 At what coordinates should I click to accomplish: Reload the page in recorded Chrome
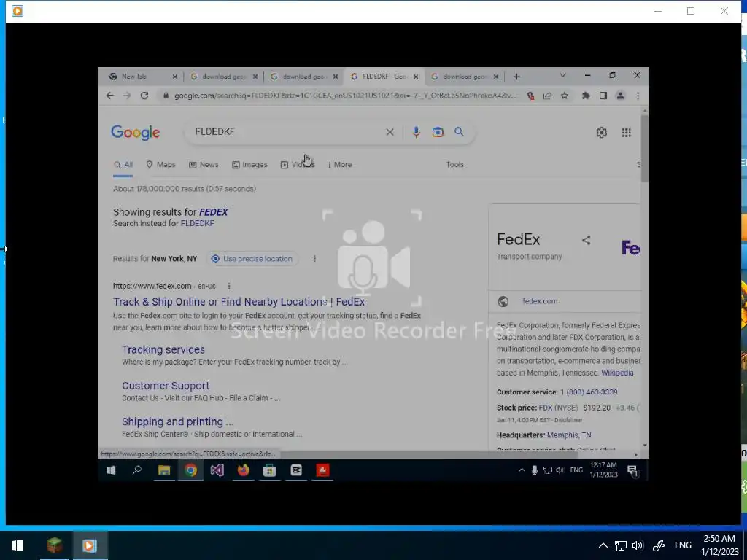(x=144, y=96)
